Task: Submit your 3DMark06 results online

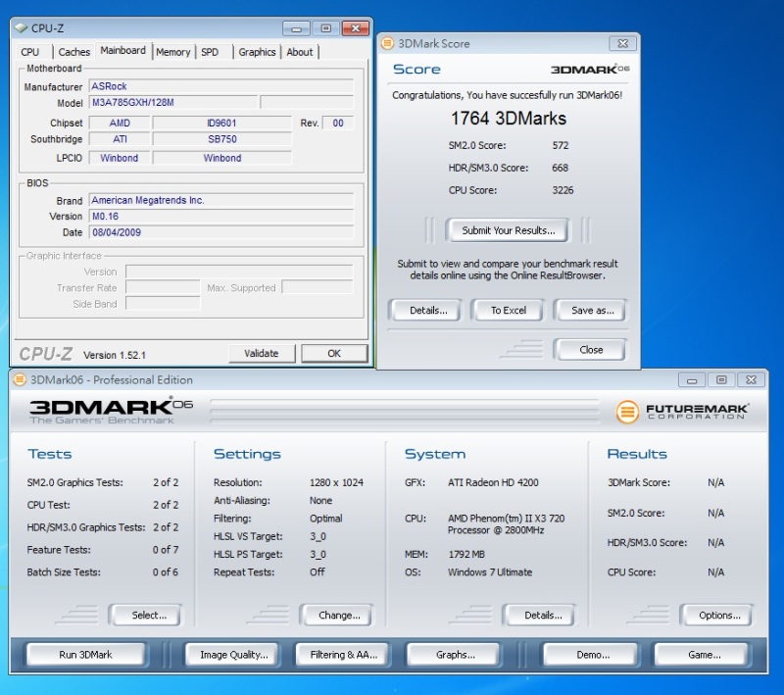Action: click(508, 230)
